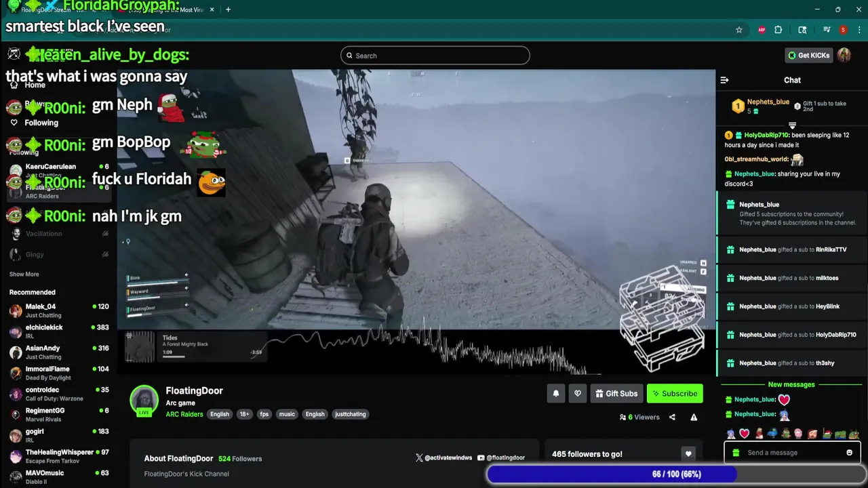The width and height of the screenshot is (868, 488).
Task: Open MAVOmusic recommended channel
Action: (x=60, y=477)
